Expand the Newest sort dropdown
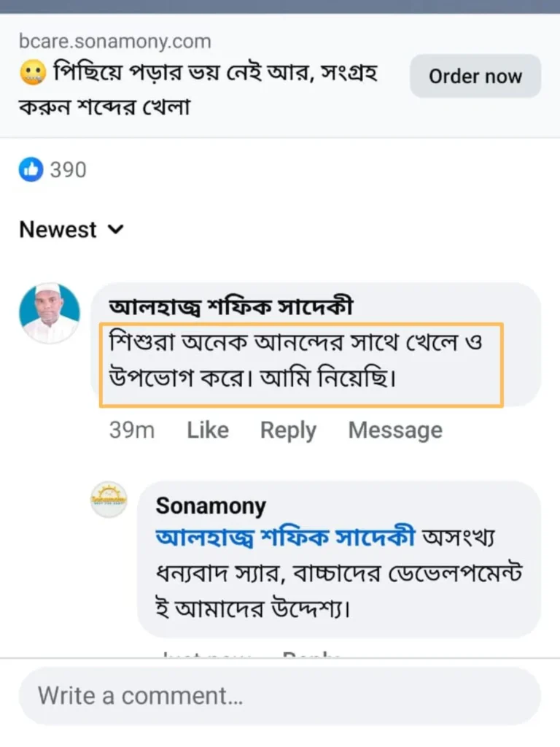The image size is (560, 747). [71, 230]
